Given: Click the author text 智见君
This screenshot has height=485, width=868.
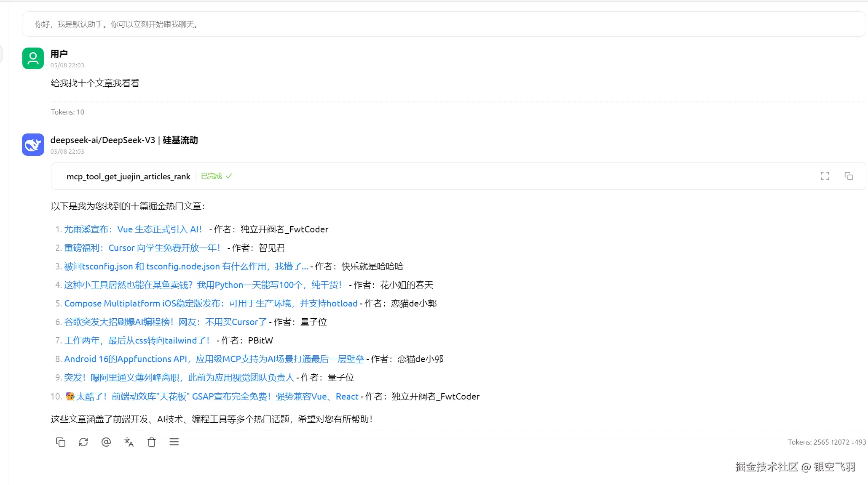Looking at the screenshot, I should [272, 248].
